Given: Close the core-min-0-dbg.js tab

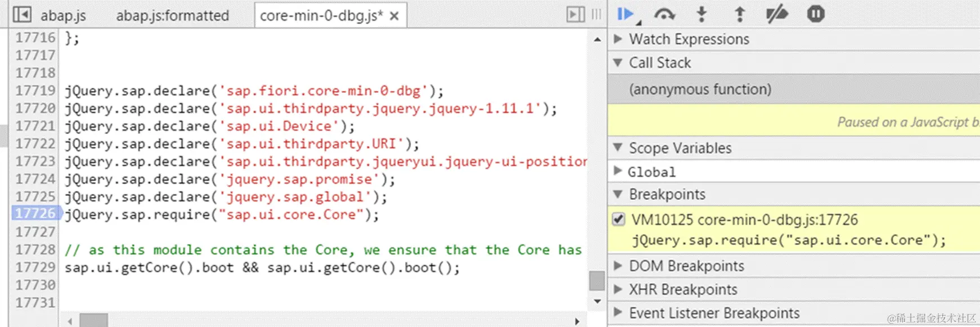Looking at the screenshot, I should (394, 16).
